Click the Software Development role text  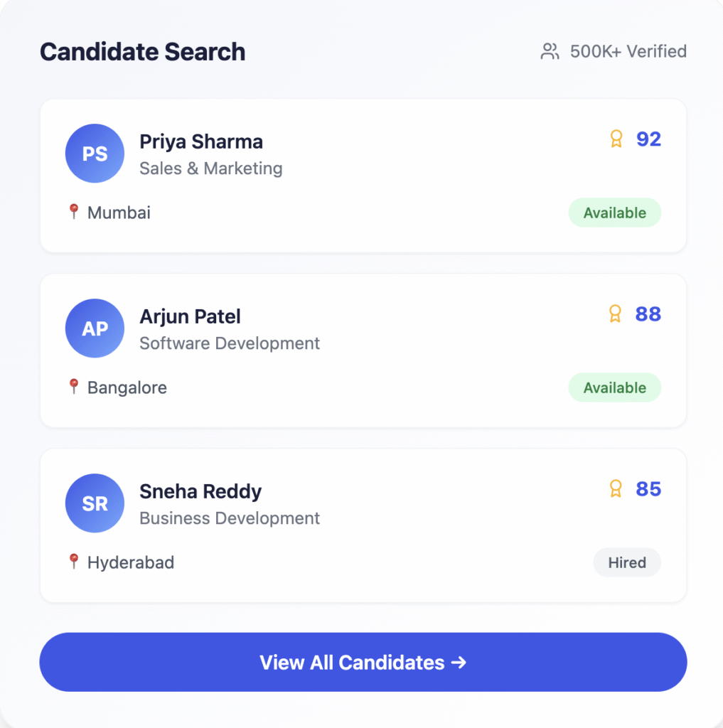[230, 343]
